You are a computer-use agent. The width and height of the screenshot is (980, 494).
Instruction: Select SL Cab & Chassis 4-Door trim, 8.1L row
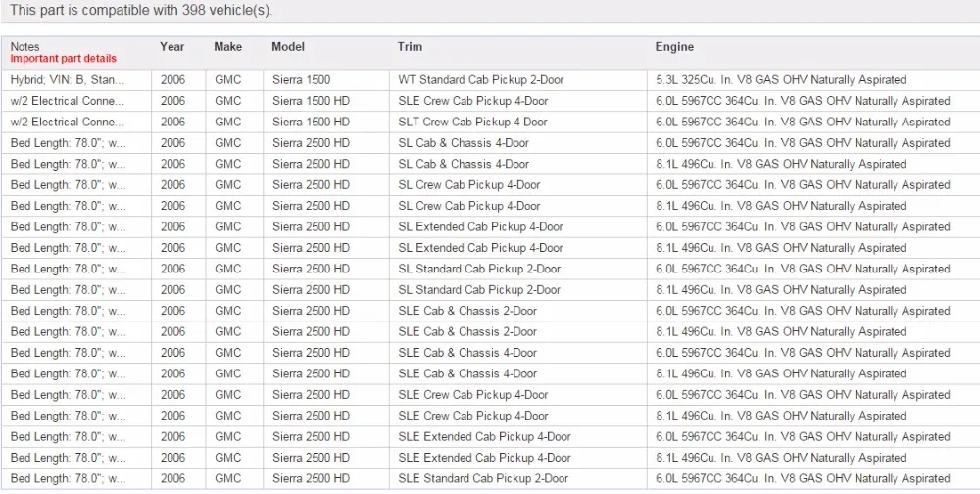click(464, 164)
